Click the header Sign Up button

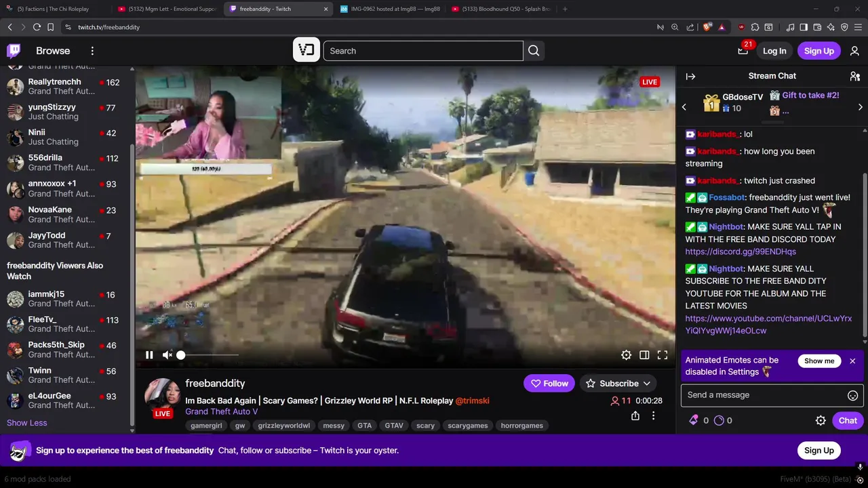[819, 51]
